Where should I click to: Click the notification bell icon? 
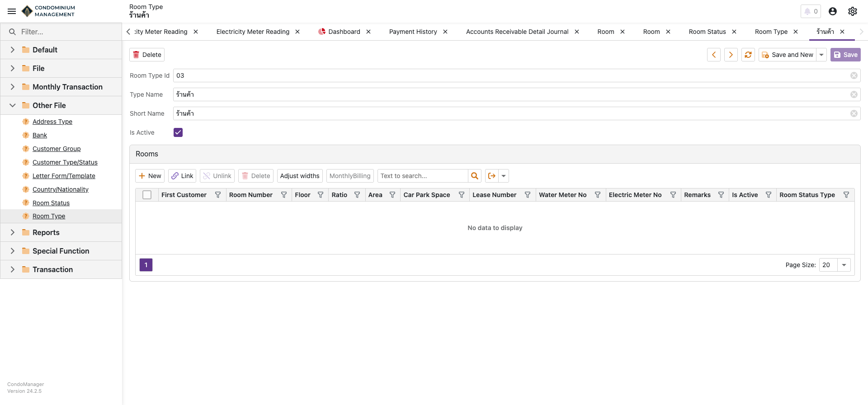coord(807,11)
